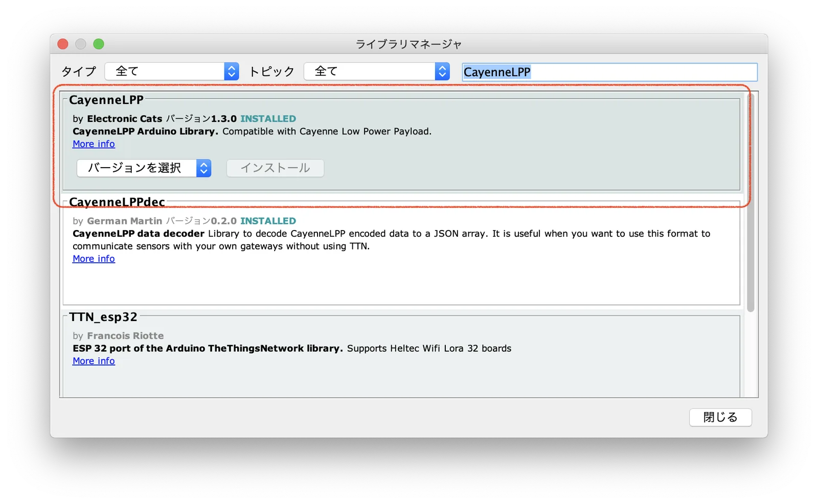This screenshot has width=818, height=504.
Task: Open More info link for CayenneLPPdec
Action: (94, 259)
